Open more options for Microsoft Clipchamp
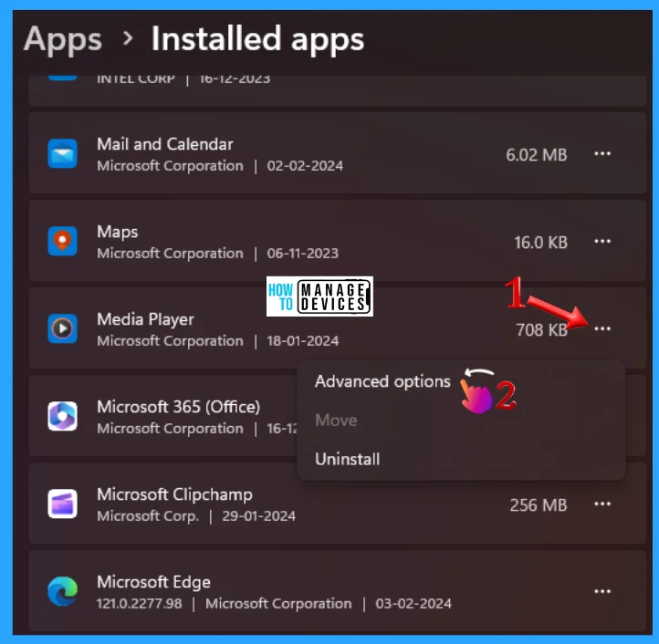 click(x=602, y=504)
